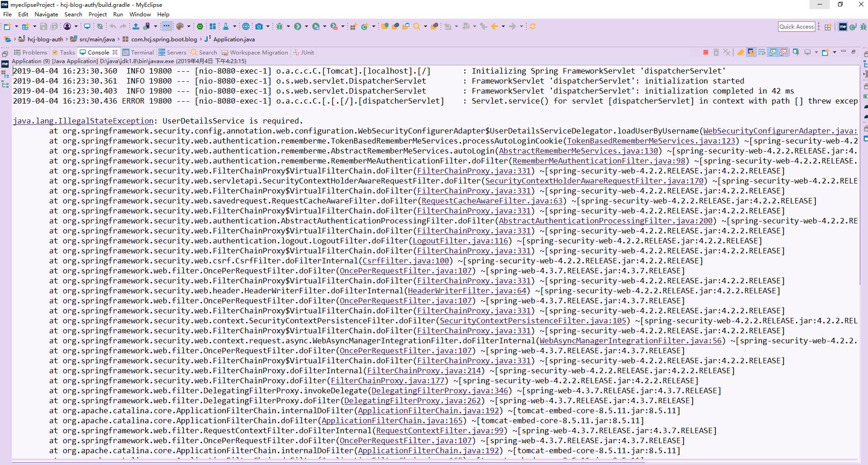Viewport: 868px width, 465px height.
Task: Open dropdown next to New file icon
Action: (16, 27)
